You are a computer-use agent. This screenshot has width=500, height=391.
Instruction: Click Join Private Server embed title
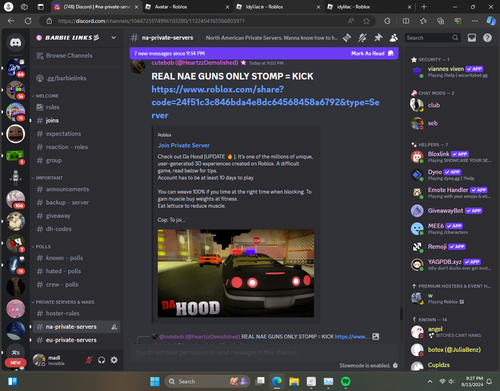(184, 145)
